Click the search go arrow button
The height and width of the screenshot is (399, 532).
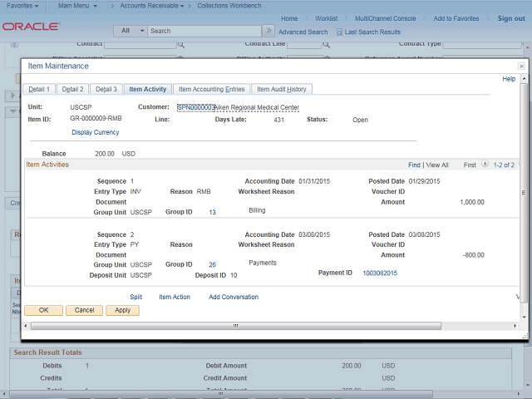tap(269, 31)
